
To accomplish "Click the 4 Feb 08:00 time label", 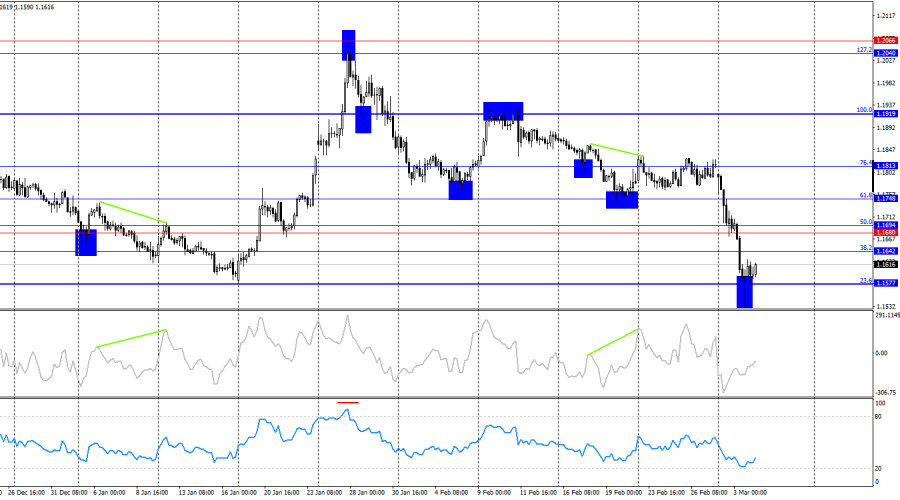I will [x=451, y=493].
